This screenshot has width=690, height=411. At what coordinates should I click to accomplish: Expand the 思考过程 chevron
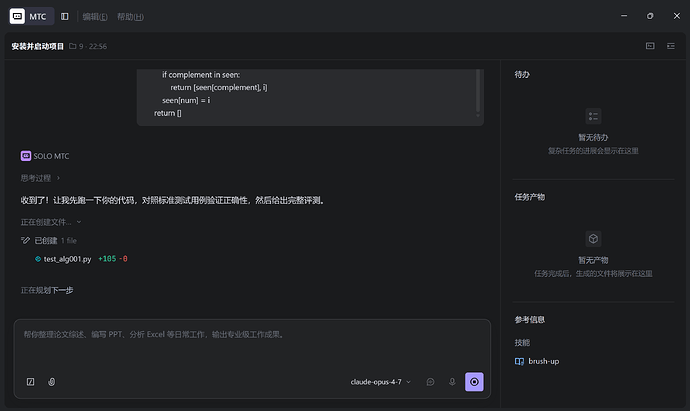pos(58,178)
